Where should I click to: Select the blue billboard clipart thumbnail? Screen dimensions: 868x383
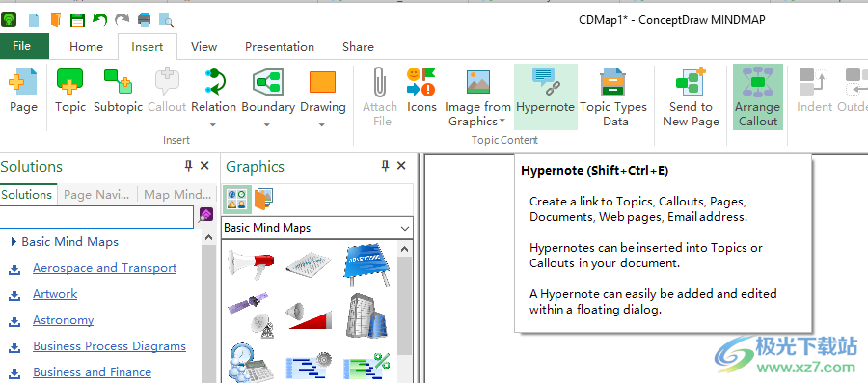(x=366, y=264)
